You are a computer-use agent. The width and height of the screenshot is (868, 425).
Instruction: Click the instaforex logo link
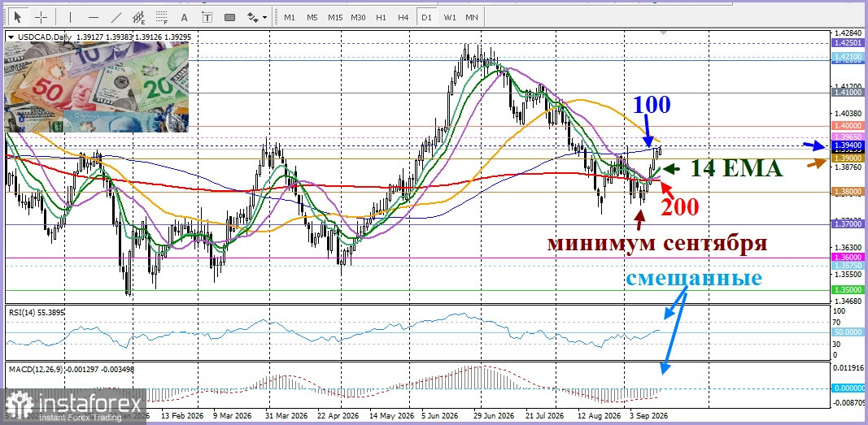(x=73, y=406)
